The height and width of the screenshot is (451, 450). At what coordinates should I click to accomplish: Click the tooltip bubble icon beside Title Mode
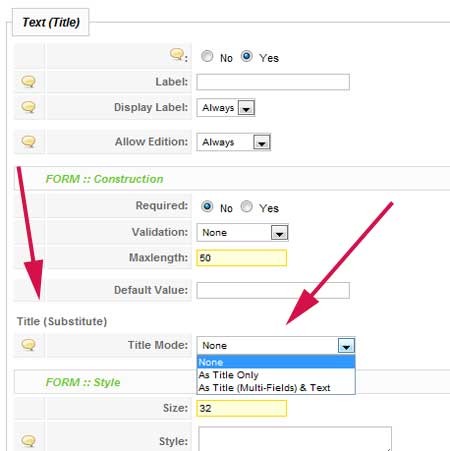28,345
